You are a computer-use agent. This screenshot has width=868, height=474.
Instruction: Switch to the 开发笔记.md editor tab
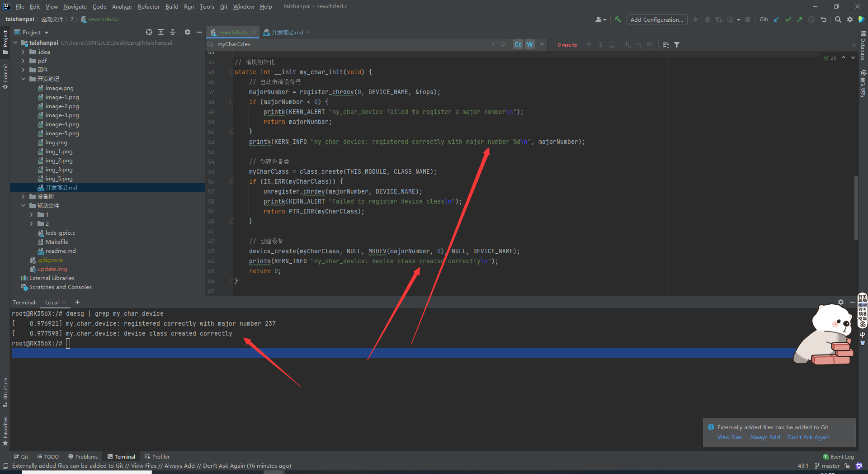coord(287,32)
